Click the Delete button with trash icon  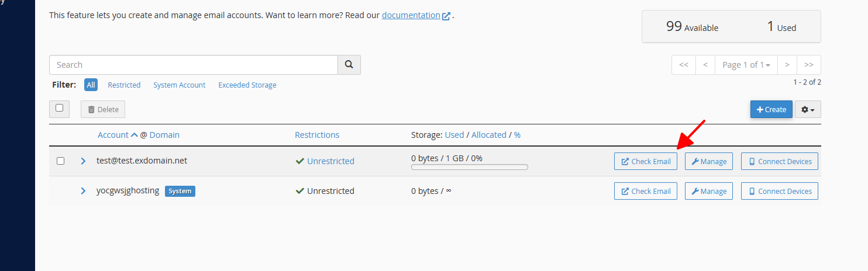click(x=103, y=109)
